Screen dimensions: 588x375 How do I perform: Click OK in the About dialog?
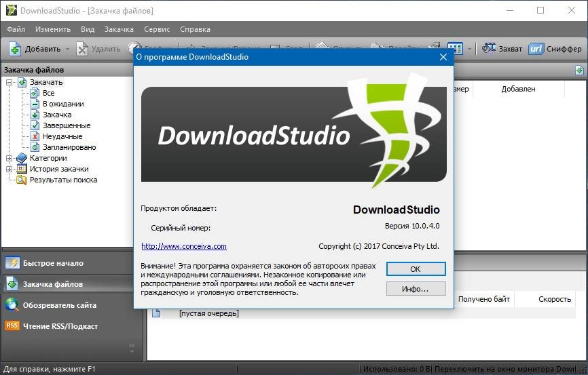[x=416, y=269]
